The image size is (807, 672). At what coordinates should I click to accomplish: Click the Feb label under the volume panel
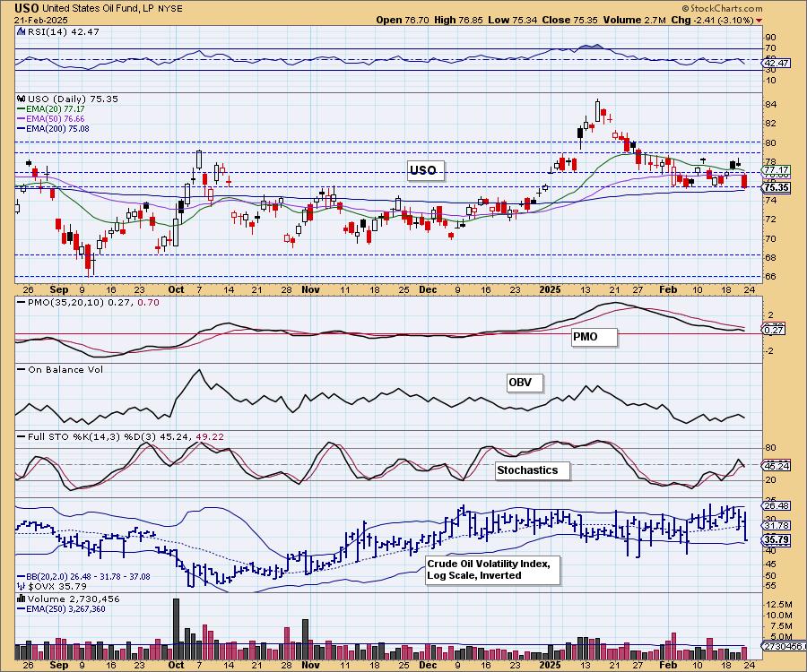[x=668, y=665]
